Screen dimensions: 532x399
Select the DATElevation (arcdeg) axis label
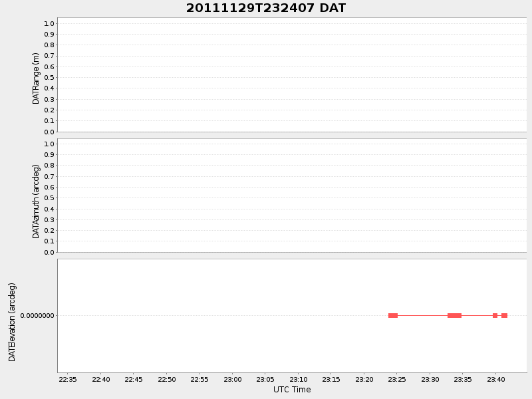[12, 322]
